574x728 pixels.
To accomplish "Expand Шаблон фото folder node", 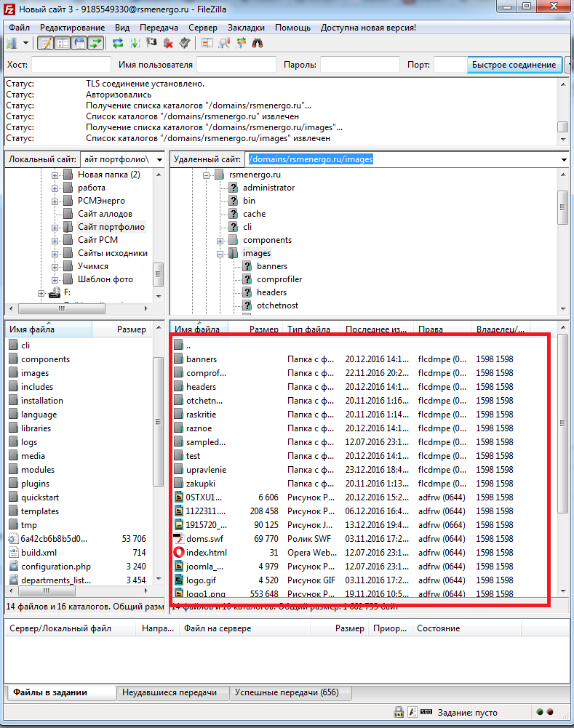I will point(55,279).
